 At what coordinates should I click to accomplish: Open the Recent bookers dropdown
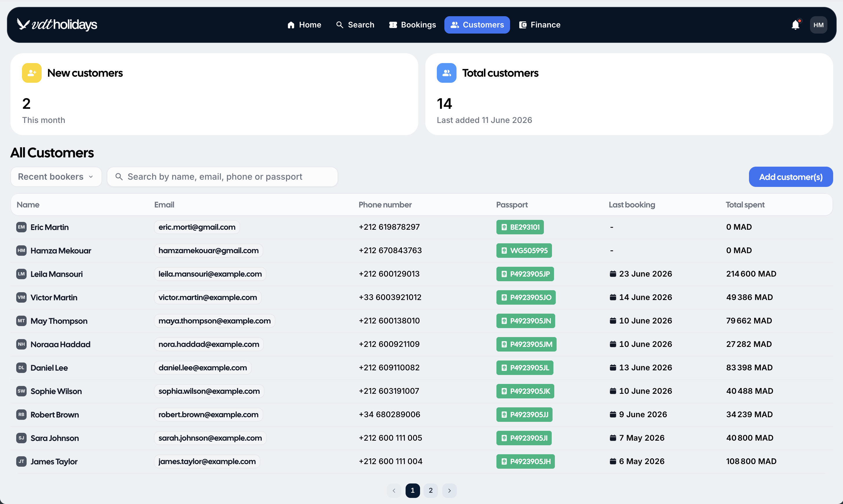pyautogui.click(x=56, y=176)
